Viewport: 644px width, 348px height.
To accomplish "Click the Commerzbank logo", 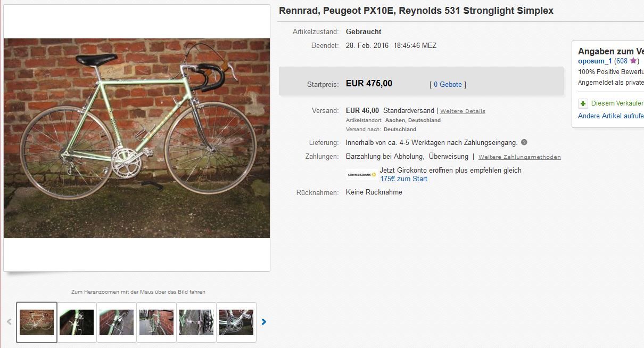I will point(361,174).
